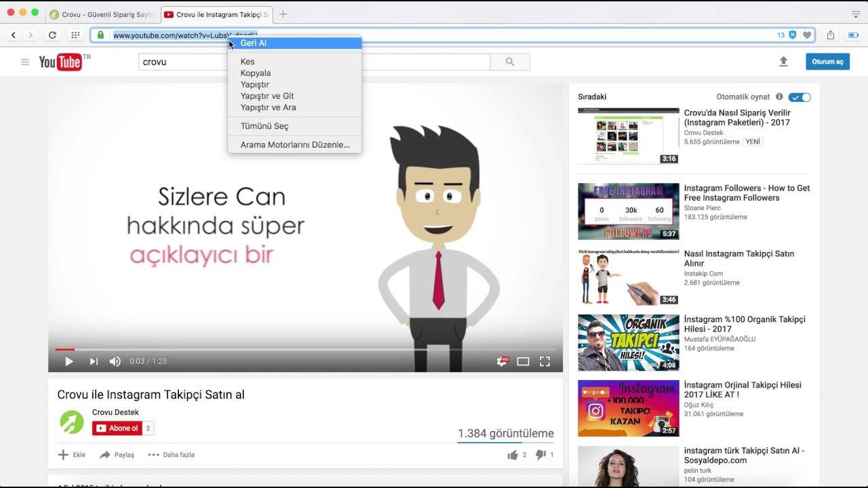Open the Free Instagram Followers 5:37 thumbnail
868x488 pixels.
pos(628,211)
